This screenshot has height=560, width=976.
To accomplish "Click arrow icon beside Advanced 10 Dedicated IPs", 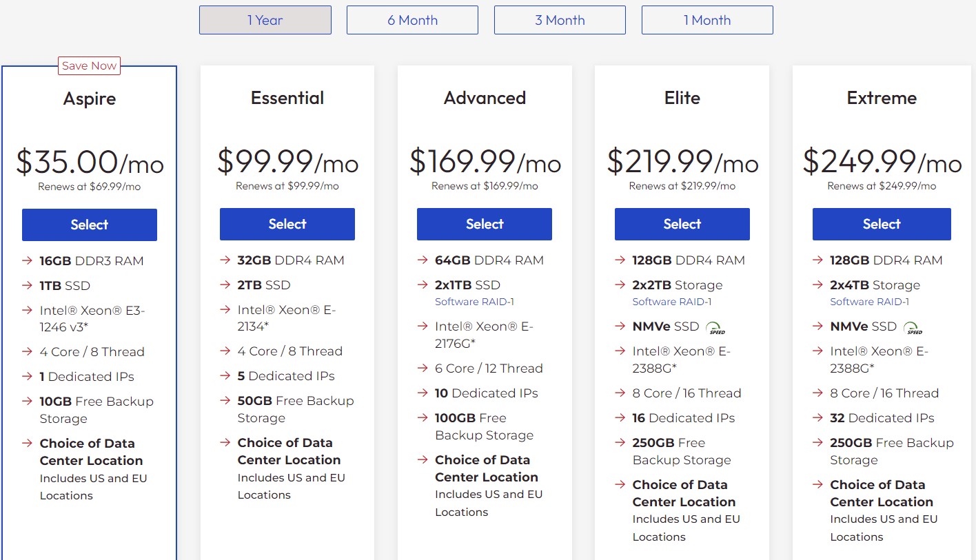I will click(x=423, y=393).
